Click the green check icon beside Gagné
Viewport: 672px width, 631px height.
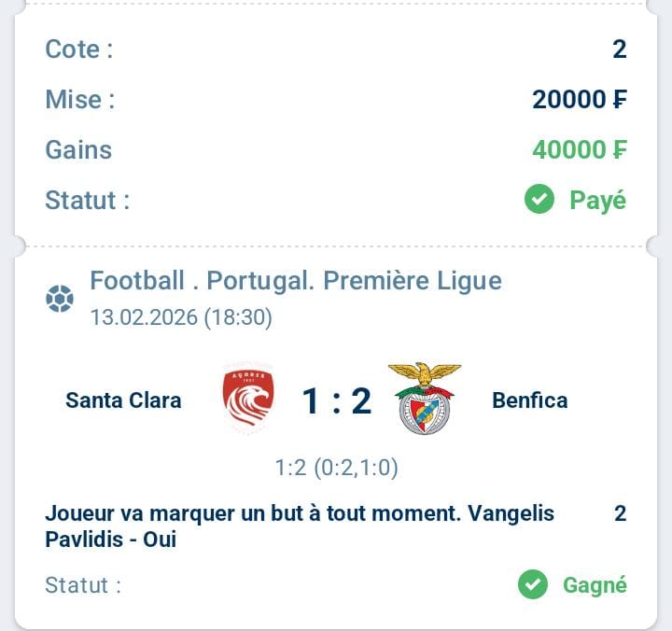533,585
